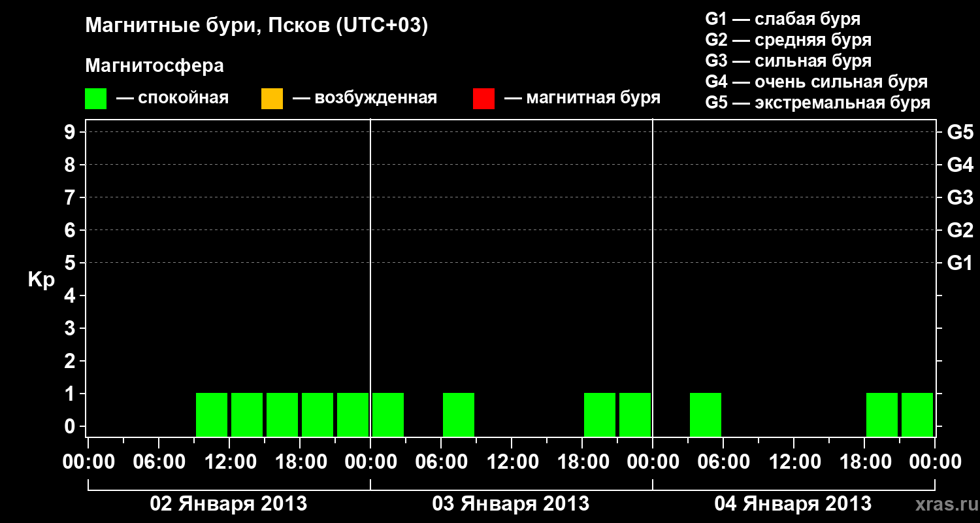This screenshot has width=980, height=523.
Task: Select the green bar for 00:00–03:00 on 03 Января
Action: tap(388, 414)
